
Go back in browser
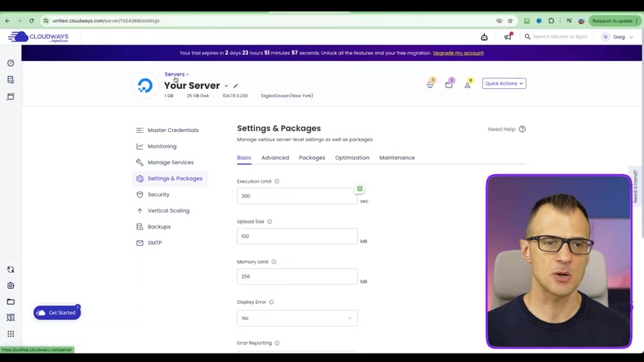coord(8,20)
